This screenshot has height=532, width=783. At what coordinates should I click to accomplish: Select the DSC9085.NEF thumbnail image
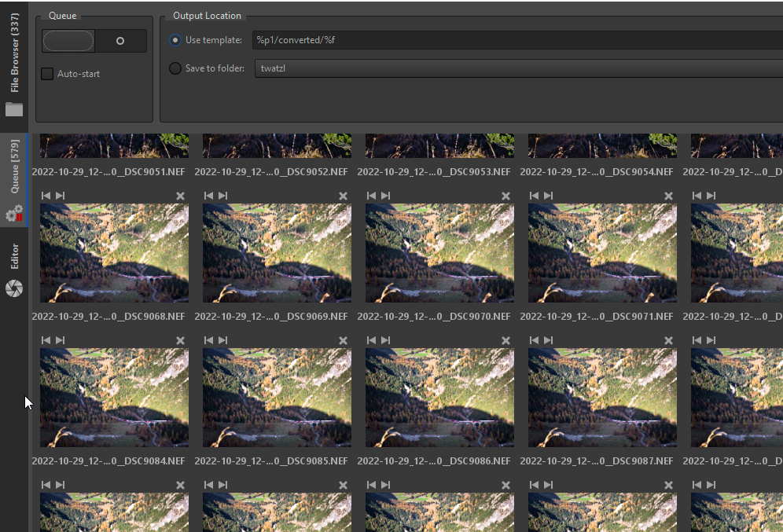(x=277, y=398)
